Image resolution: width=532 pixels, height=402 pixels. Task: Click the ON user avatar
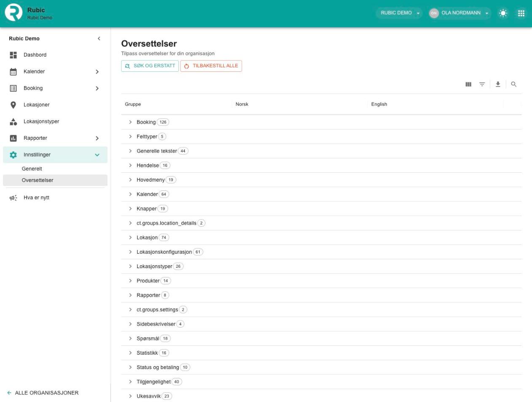click(x=434, y=13)
